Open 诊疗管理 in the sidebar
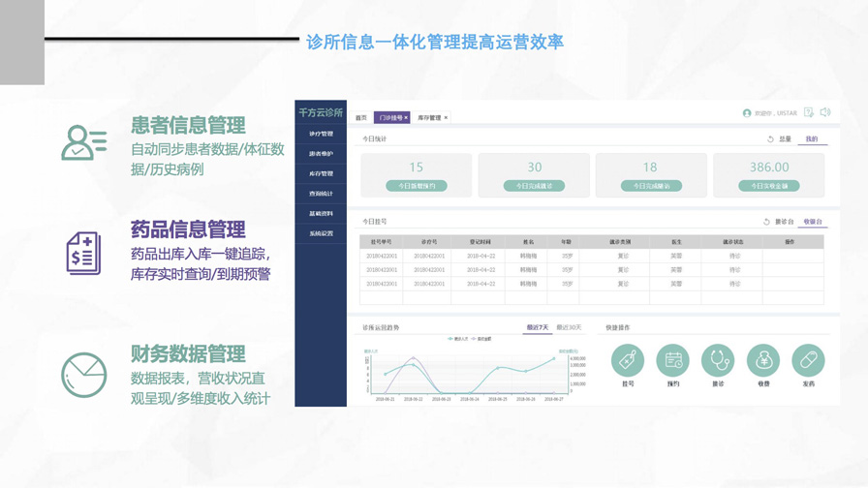Image resolution: width=868 pixels, height=488 pixels. (x=321, y=134)
